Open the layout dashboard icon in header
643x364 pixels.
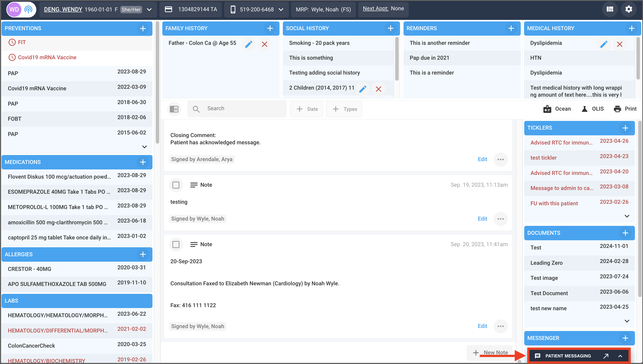tap(610, 9)
